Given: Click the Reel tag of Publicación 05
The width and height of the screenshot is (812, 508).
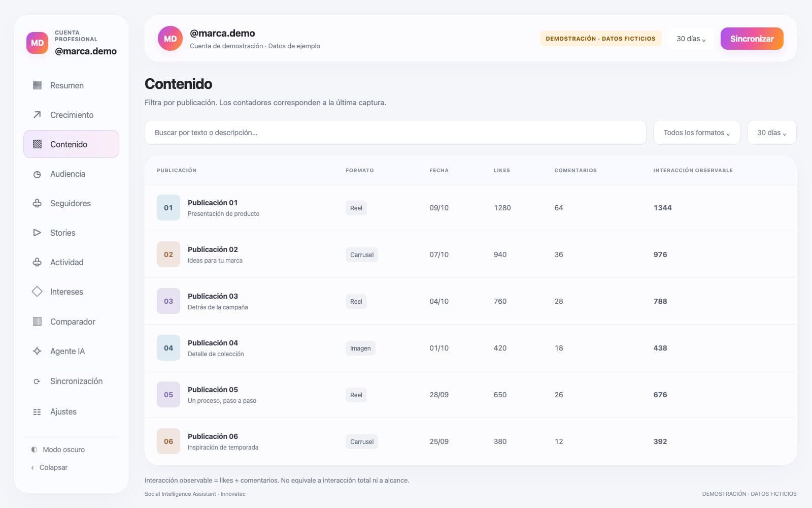Looking at the screenshot, I should point(356,395).
